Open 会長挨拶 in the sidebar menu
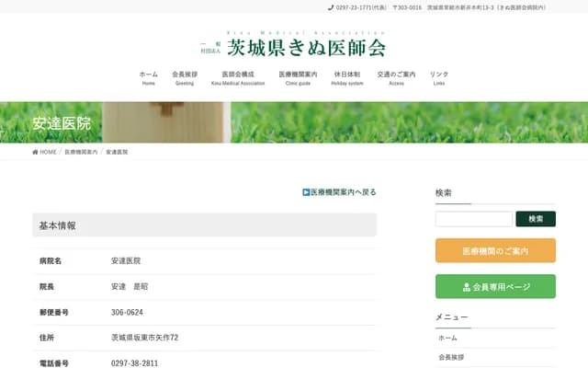588x368 pixels. (451, 357)
